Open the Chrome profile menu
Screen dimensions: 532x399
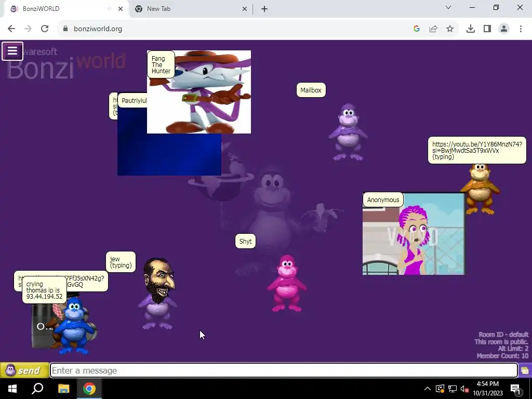504,29
